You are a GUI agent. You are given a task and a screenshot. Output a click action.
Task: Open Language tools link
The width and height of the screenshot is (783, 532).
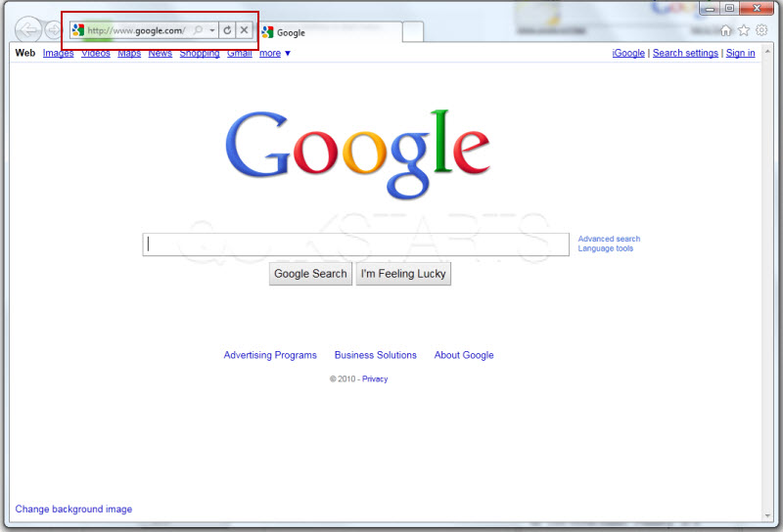(605, 248)
